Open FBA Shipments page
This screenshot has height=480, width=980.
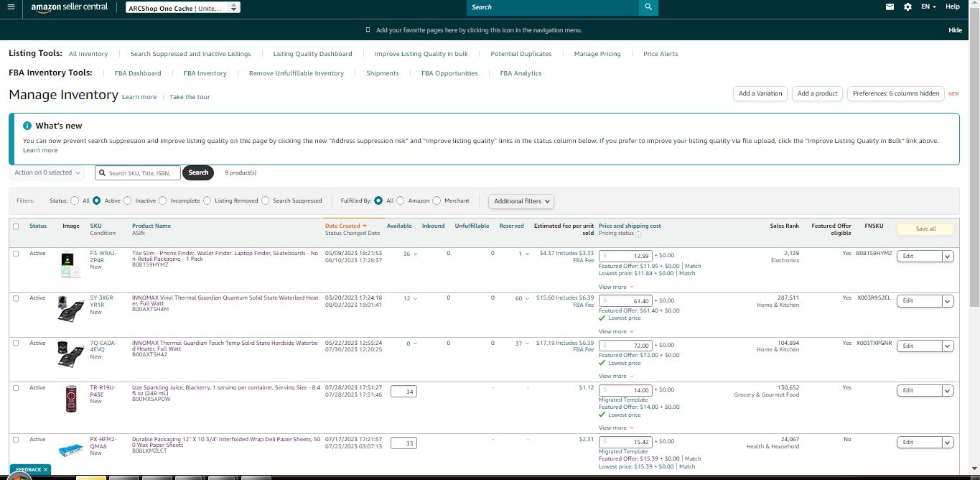(x=383, y=73)
